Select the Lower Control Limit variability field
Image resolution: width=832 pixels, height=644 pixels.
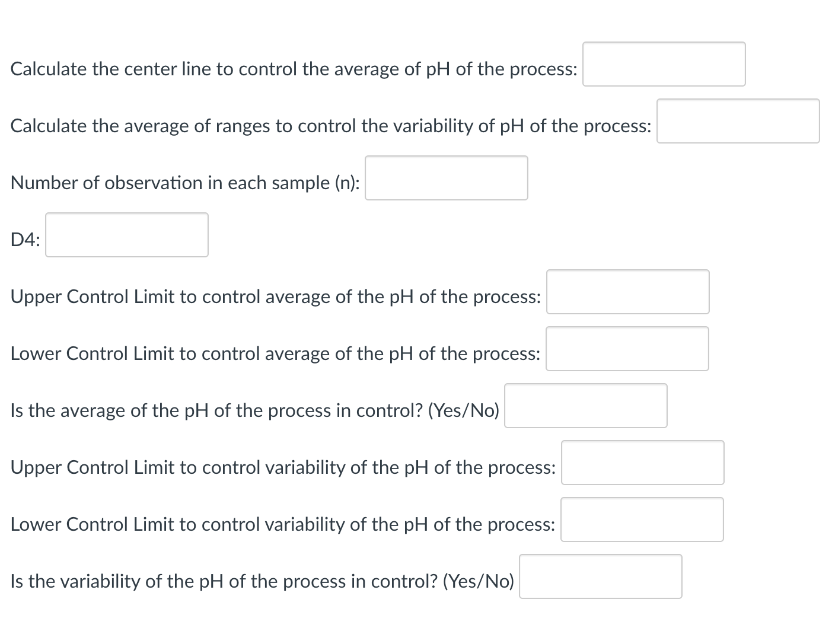click(x=642, y=519)
